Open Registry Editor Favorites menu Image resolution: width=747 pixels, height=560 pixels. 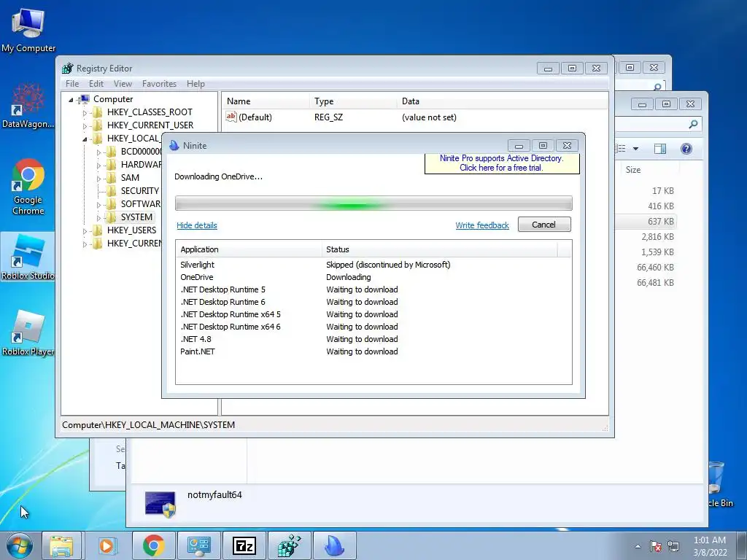(x=159, y=84)
